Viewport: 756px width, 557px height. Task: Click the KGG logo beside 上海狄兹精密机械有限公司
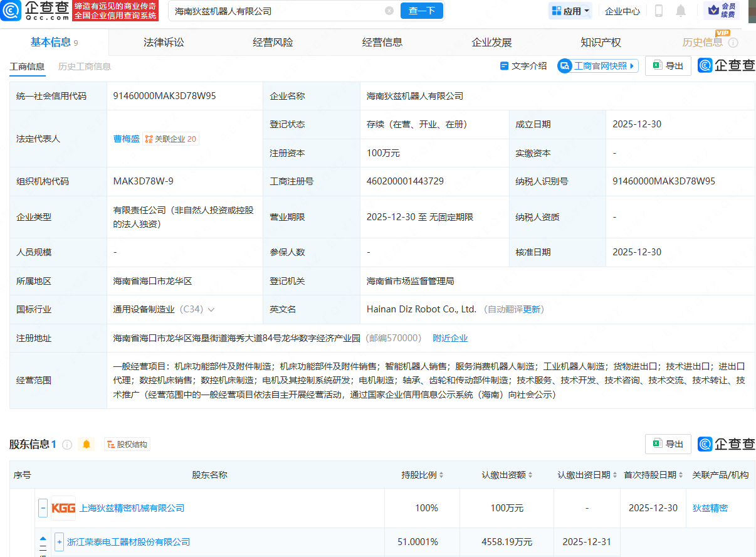[63, 508]
